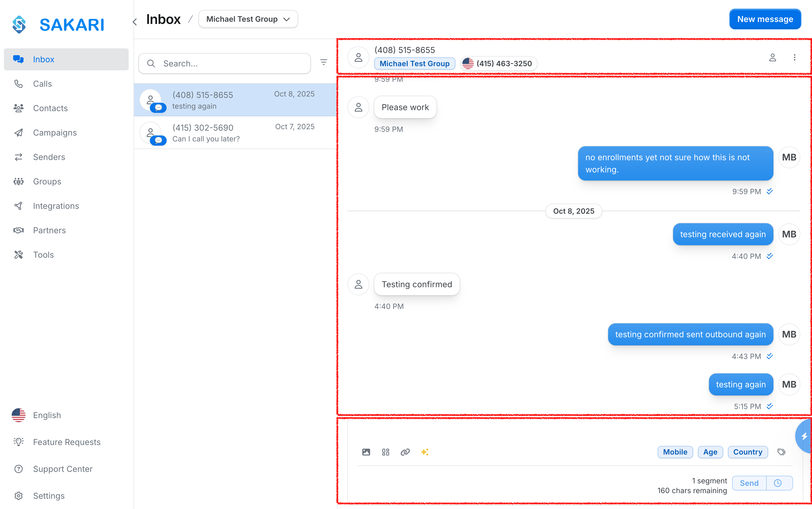Image resolution: width=812 pixels, height=509 pixels.
Task: Open the Integrations section
Action: pyautogui.click(x=56, y=206)
